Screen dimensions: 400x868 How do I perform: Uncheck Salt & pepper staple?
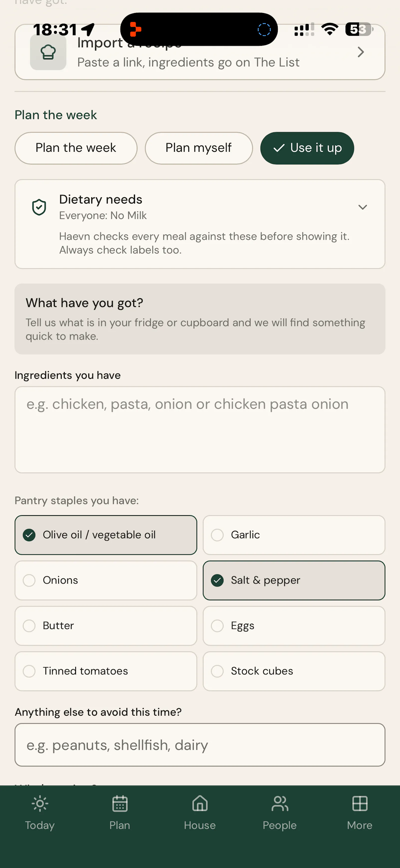point(294,580)
